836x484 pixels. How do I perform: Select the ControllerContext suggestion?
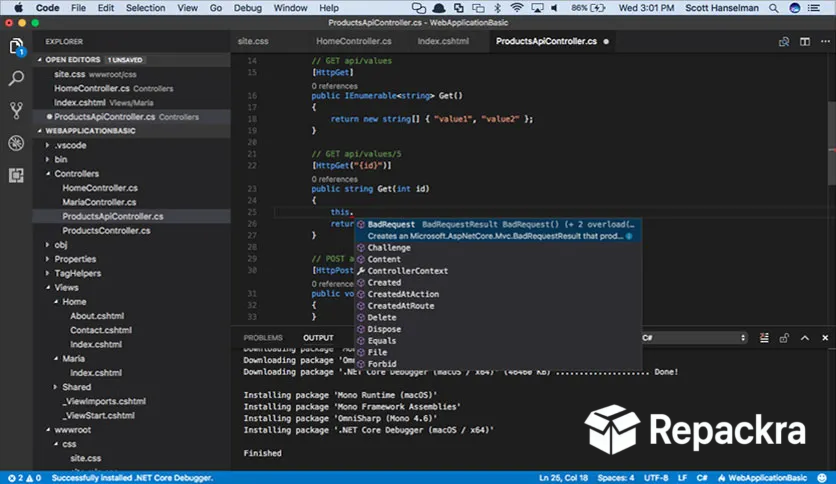pyautogui.click(x=498, y=271)
